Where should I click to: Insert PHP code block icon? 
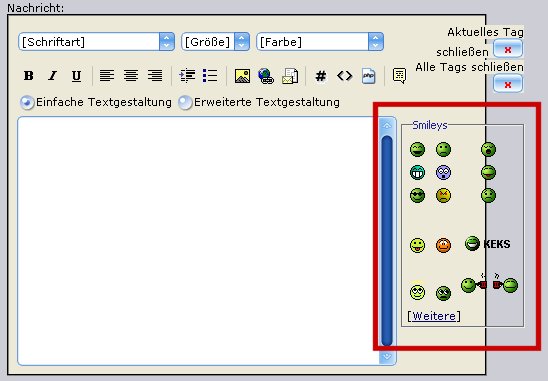click(369, 76)
